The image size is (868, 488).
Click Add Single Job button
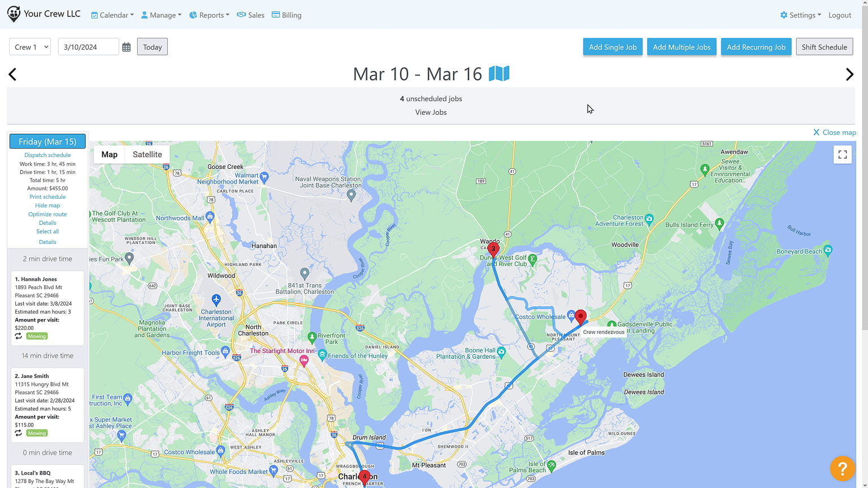[613, 47]
